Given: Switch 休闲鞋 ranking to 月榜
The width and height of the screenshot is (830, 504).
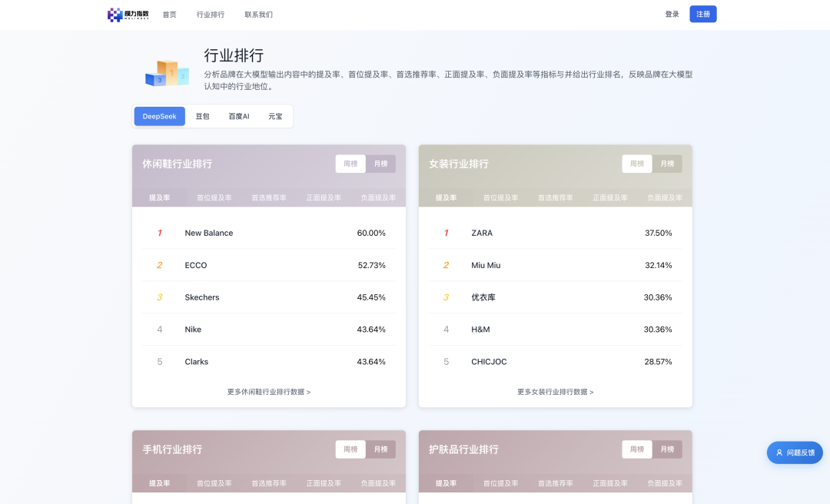Looking at the screenshot, I should pos(380,164).
